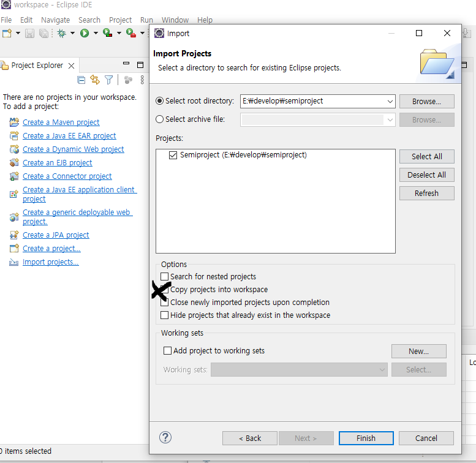
Task: Click the Filter icon in Project Explorer
Action: point(108,80)
